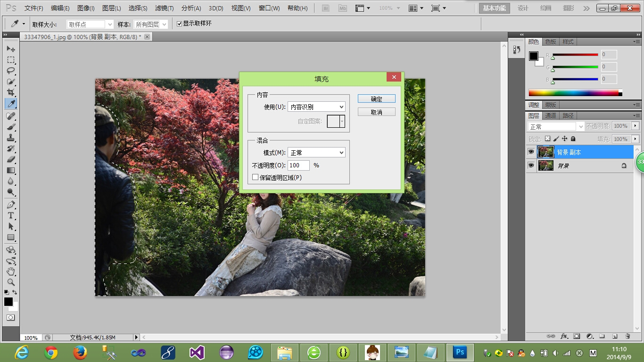Toggle the show sampling ring checkbox
The width and height of the screenshot is (644, 362).
179,24
